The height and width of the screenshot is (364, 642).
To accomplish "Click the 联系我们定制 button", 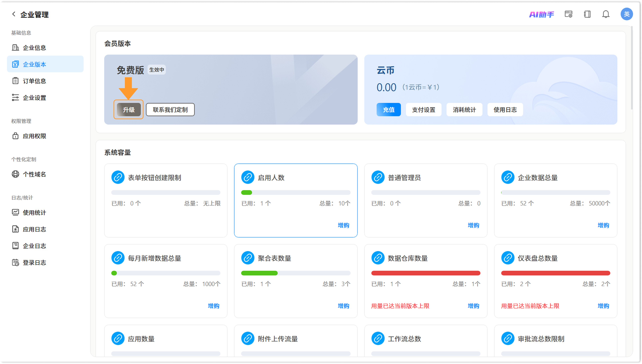I will click(170, 110).
